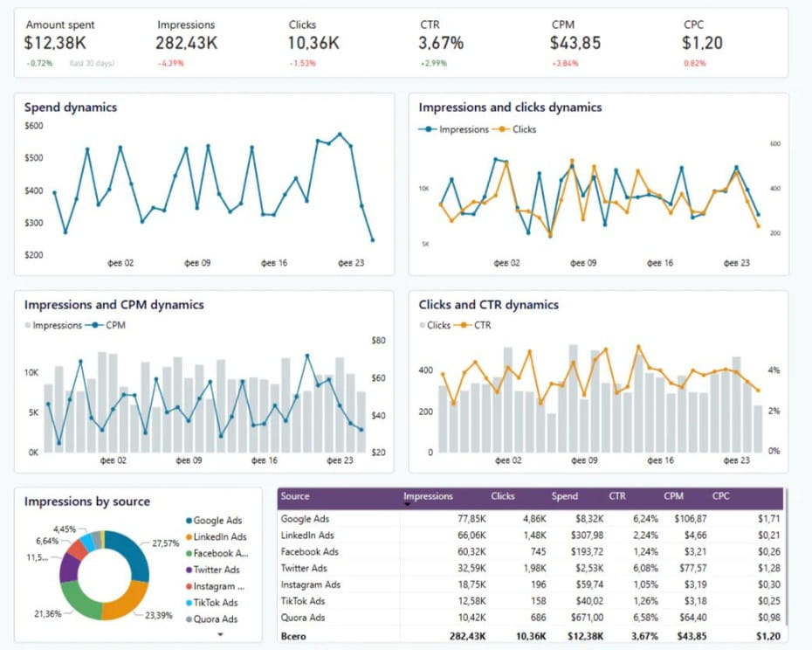Select the Impressions legend item in clicks dynamics
The width and height of the screenshot is (812, 650).
[454, 129]
